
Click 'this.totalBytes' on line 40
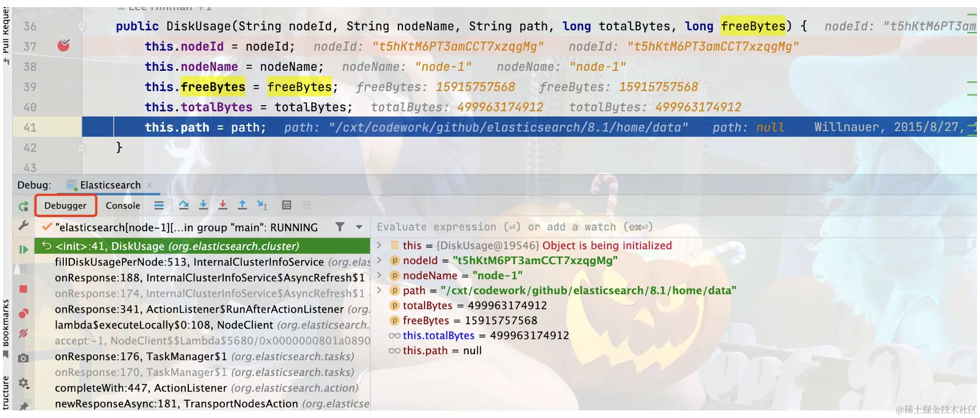(198, 107)
